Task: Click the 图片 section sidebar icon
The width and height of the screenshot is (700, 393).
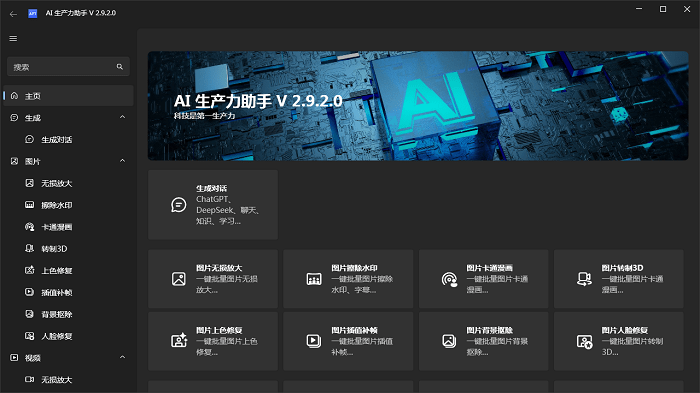Action: [14, 161]
